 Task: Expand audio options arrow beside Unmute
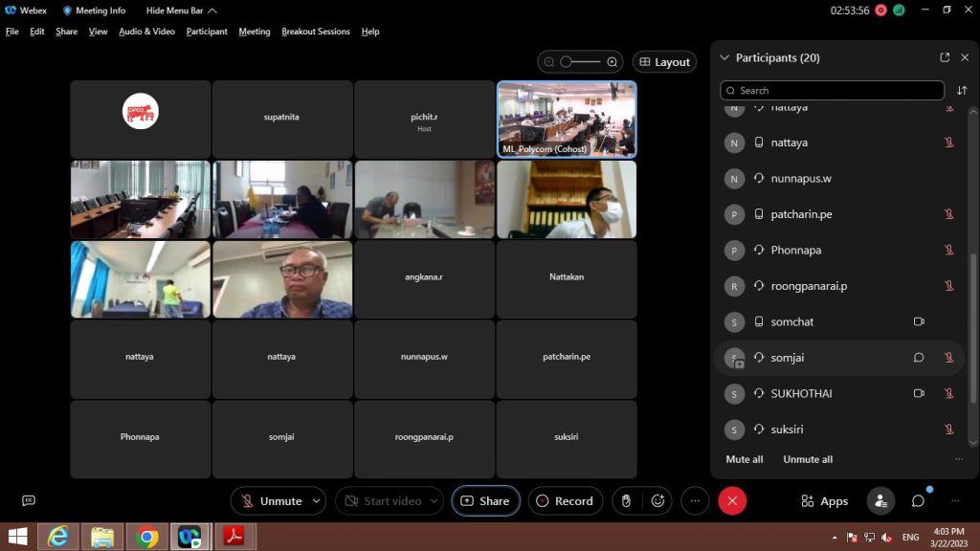point(316,500)
